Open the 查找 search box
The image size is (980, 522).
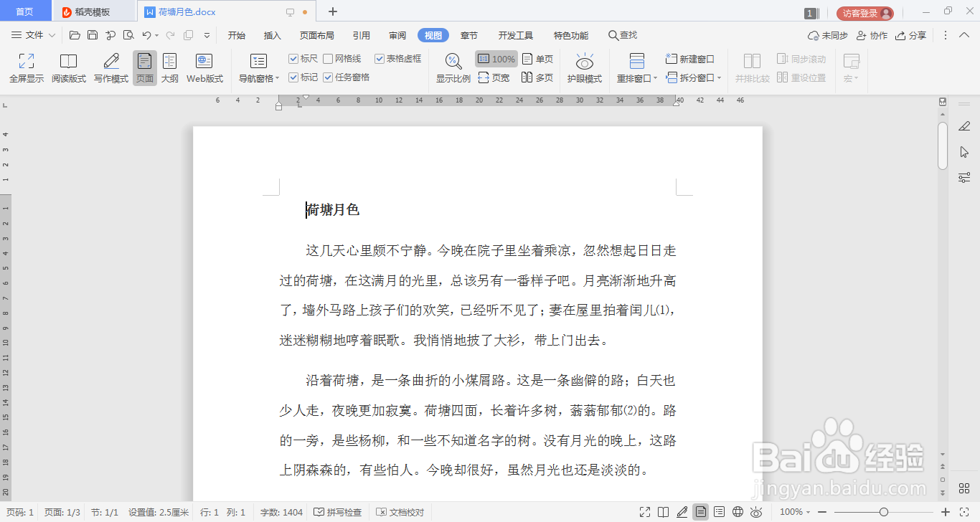623,35
